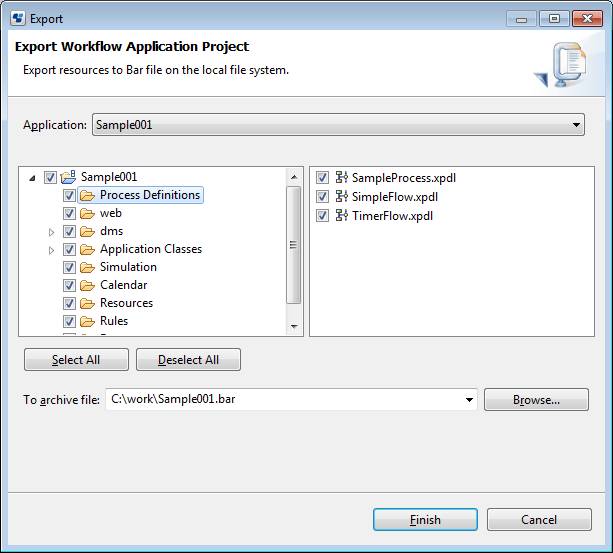Expand the dms tree node

[x=51, y=232]
